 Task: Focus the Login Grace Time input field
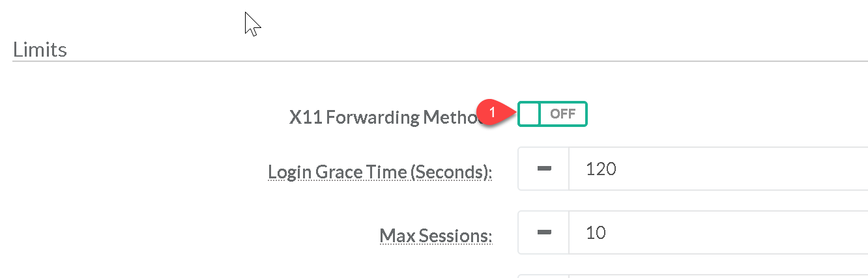pyautogui.click(x=717, y=169)
